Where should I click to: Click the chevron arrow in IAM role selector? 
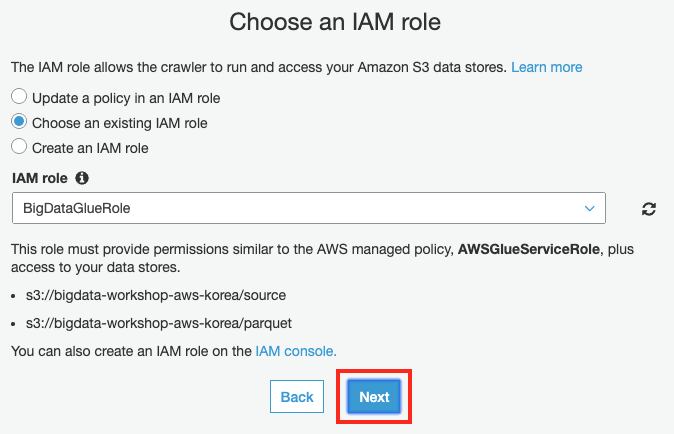589,208
